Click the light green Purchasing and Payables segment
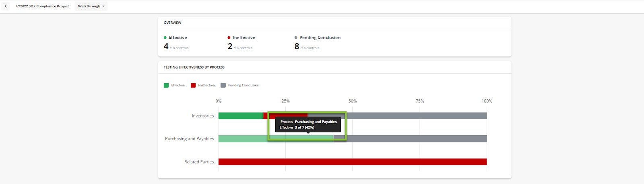Image resolution: width=644 pixels, height=184 pixels. click(x=276, y=139)
